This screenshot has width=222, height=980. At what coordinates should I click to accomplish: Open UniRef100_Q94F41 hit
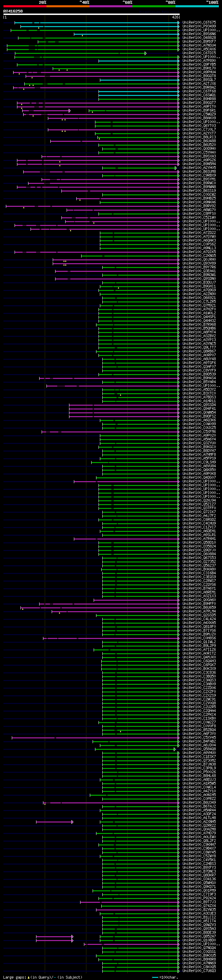point(199,408)
